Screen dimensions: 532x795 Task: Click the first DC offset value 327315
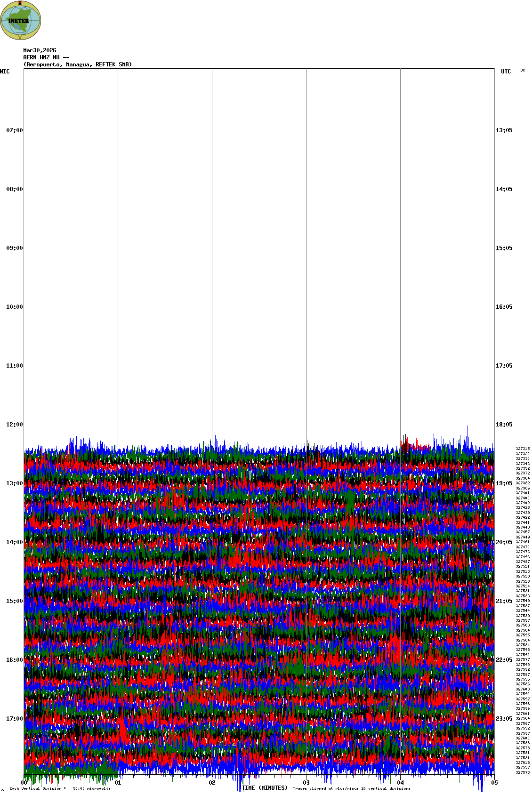point(523,449)
